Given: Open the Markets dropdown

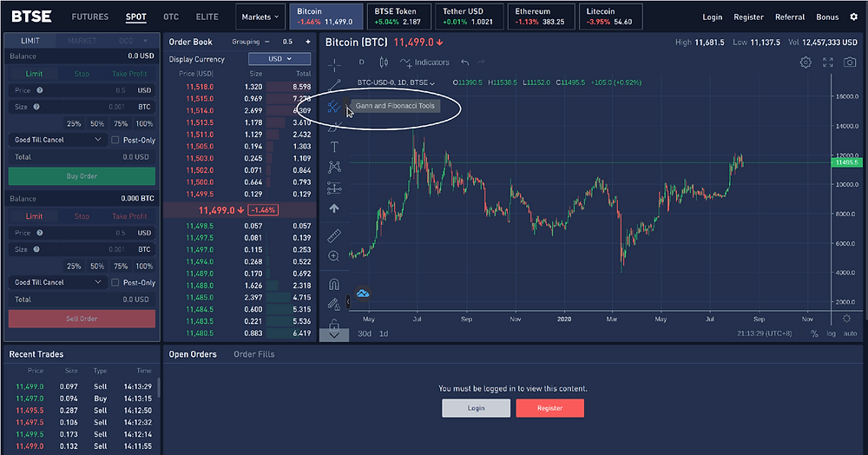Looking at the screenshot, I should click(x=260, y=16).
